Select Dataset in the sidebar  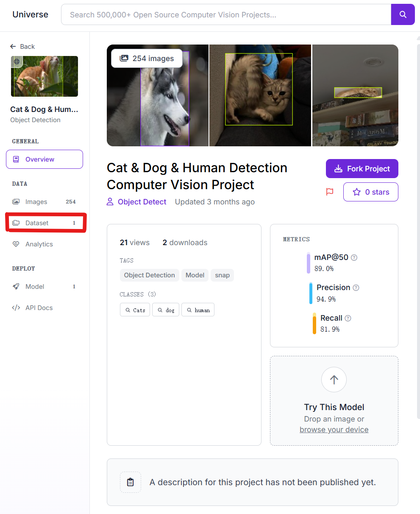(37, 223)
